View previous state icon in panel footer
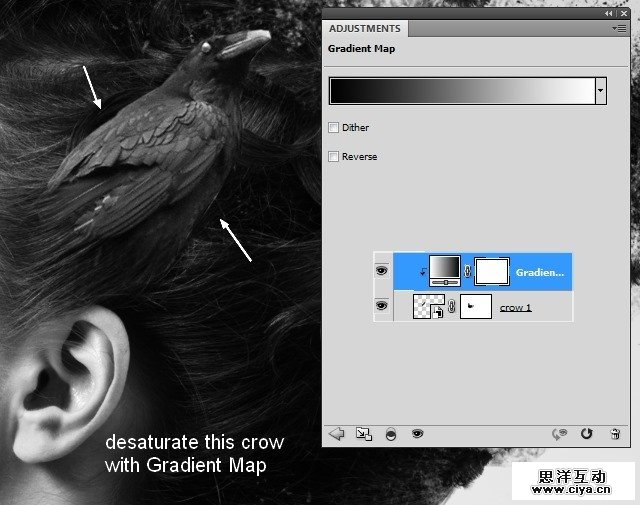This screenshot has height=505, width=640. [x=560, y=434]
